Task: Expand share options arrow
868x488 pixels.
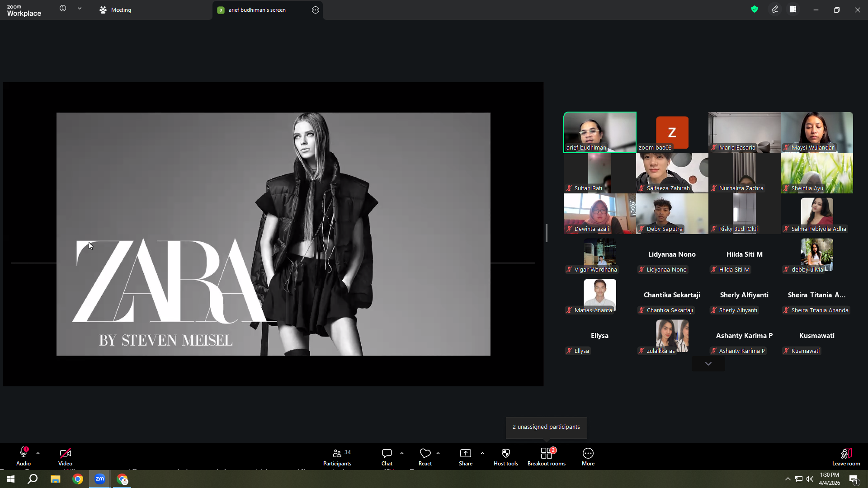Action: point(482,453)
